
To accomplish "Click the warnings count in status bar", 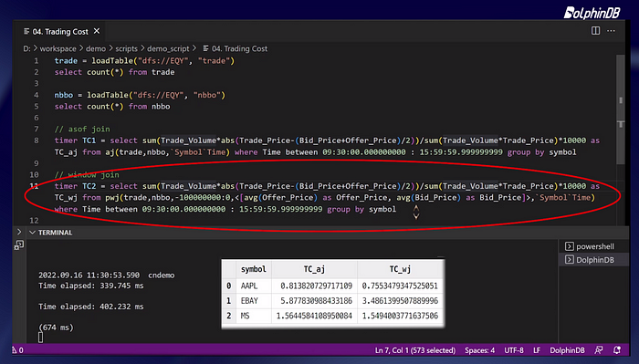I will (18, 350).
